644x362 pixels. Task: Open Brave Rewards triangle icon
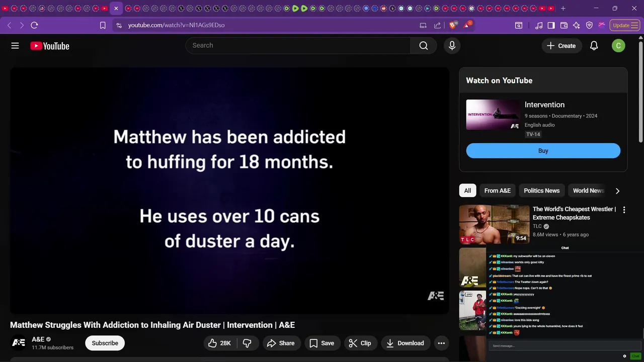467,25
